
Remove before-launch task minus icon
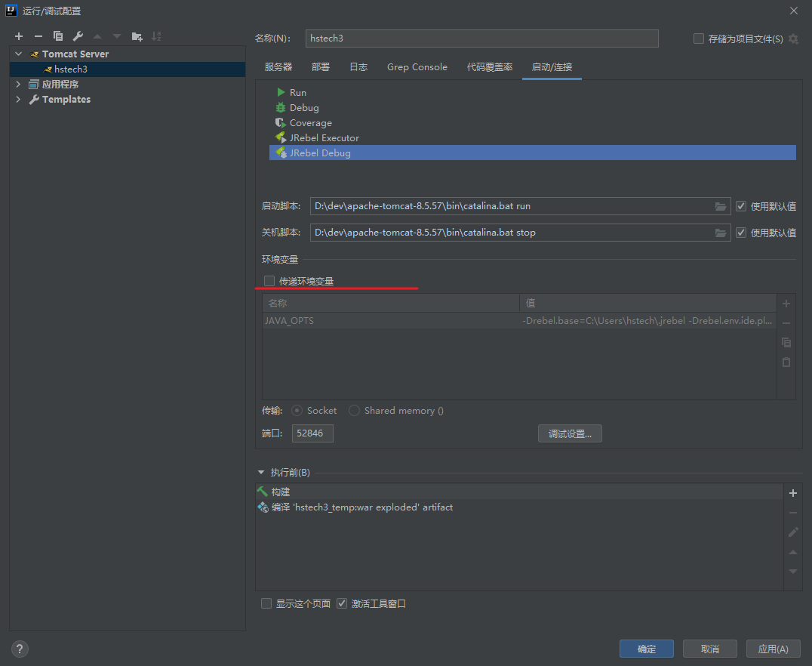click(x=793, y=513)
